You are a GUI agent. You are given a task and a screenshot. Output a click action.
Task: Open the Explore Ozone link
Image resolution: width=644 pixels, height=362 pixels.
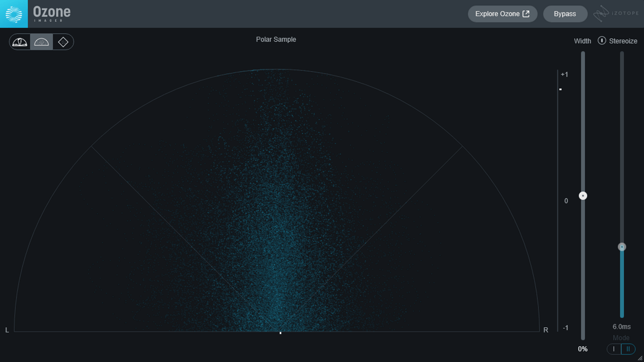click(x=502, y=14)
